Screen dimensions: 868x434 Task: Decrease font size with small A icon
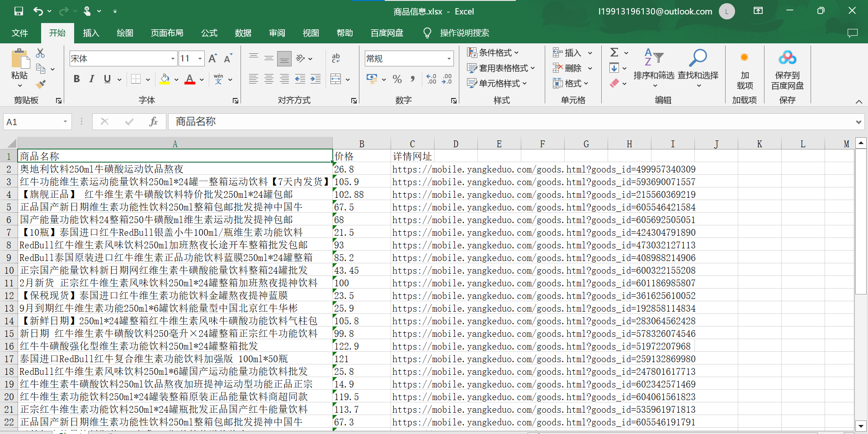228,58
